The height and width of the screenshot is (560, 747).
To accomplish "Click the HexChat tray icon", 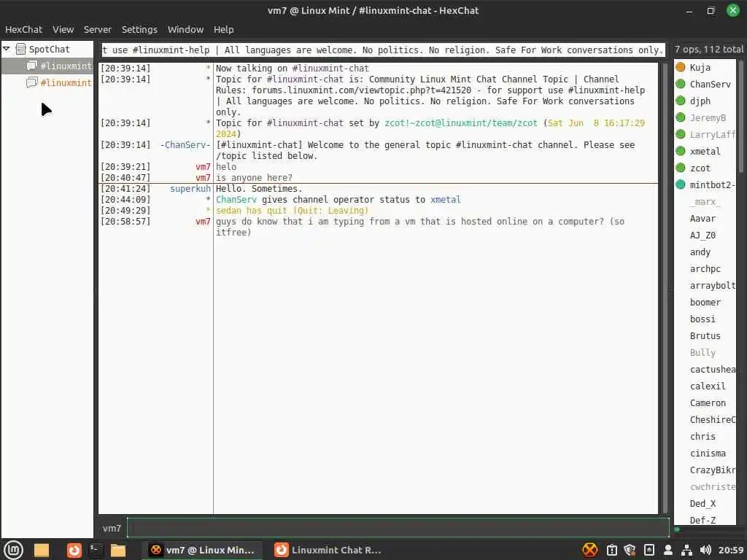I will tap(589, 550).
